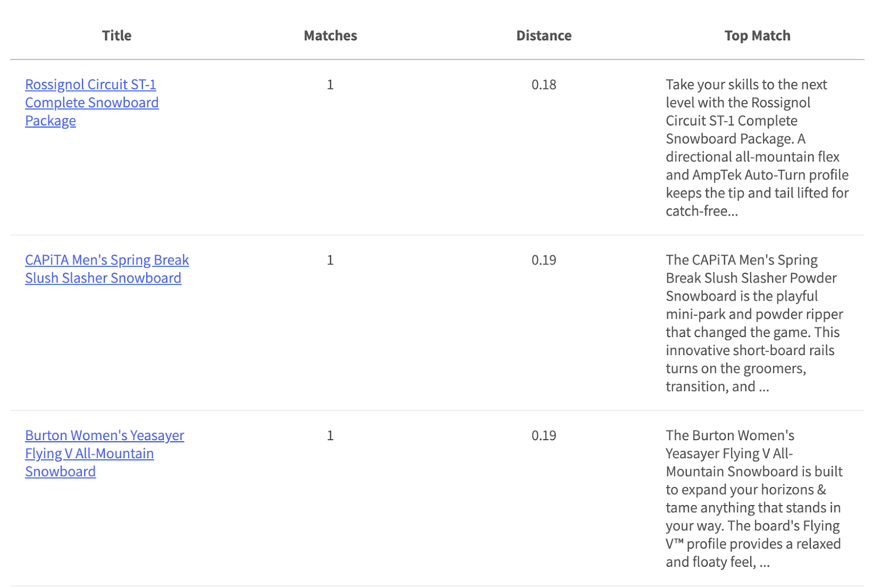The width and height of the screenshot is (873, 588).
Task: Click the Matches value in the Rossignol row
Action: tap(330, 85)
